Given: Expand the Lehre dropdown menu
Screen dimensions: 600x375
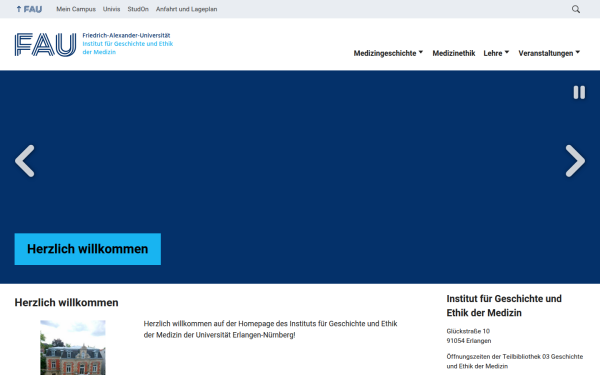Looking at the screenshot, I should [496, 53].
